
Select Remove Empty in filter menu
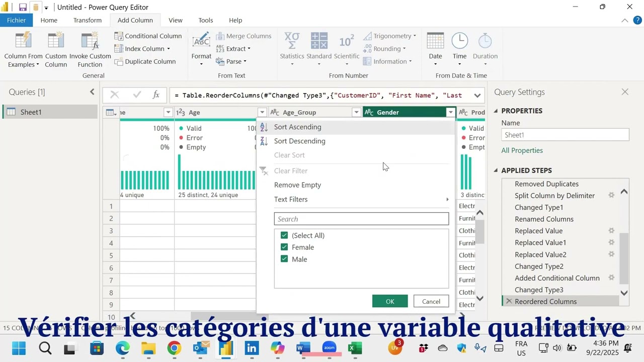coord(355,185)
